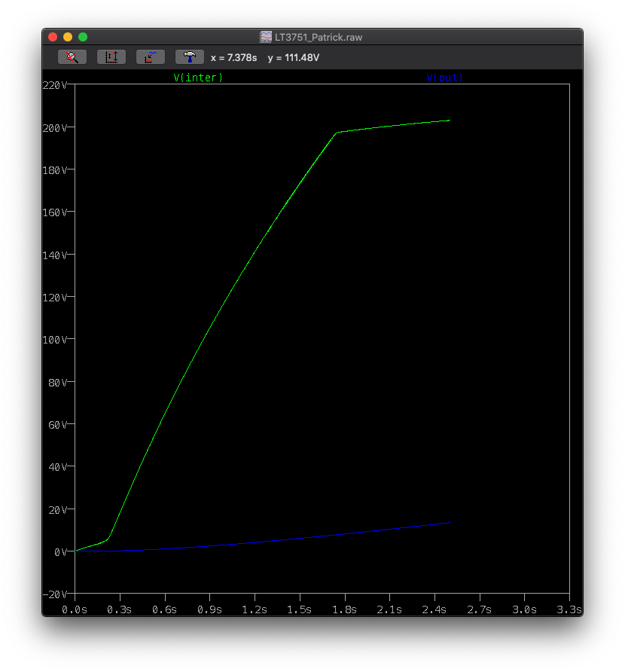This screenshot has height=672, width=625.
Task: Close the waveform window with red button
Action: [x=53, y=37]
